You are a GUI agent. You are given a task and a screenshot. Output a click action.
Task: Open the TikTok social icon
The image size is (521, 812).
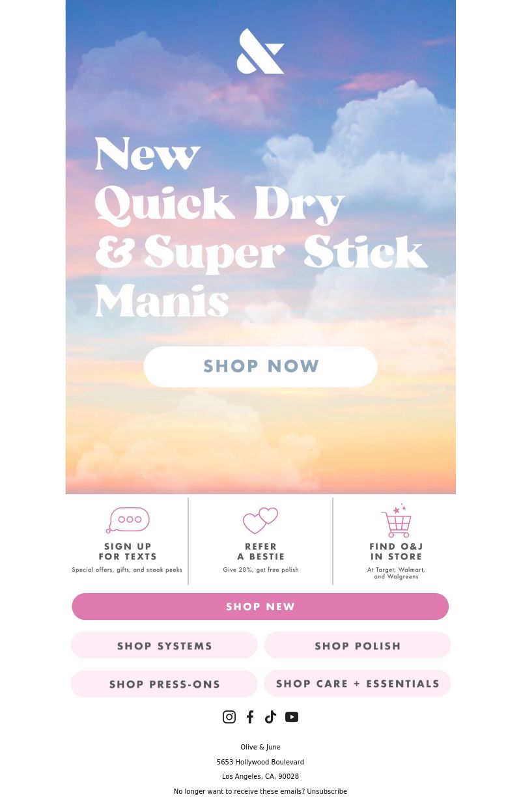(x=270, y=717)
